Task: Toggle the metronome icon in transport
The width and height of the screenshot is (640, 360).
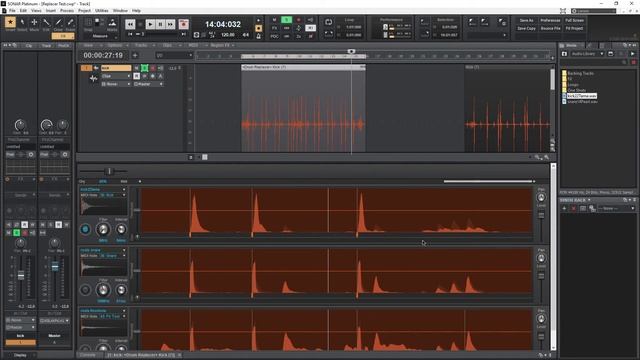Action: tap(258, 36)
